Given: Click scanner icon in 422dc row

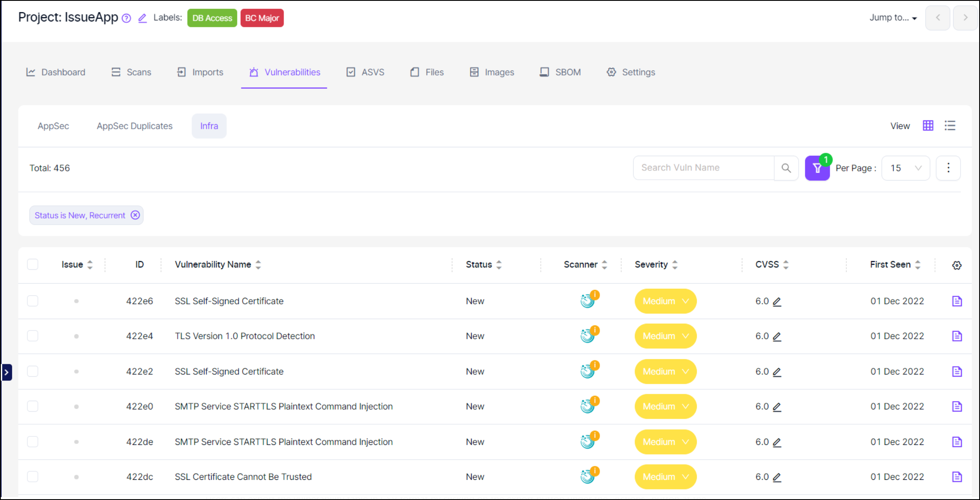Looking at the screenshot, I should click(x=588, y=476).
